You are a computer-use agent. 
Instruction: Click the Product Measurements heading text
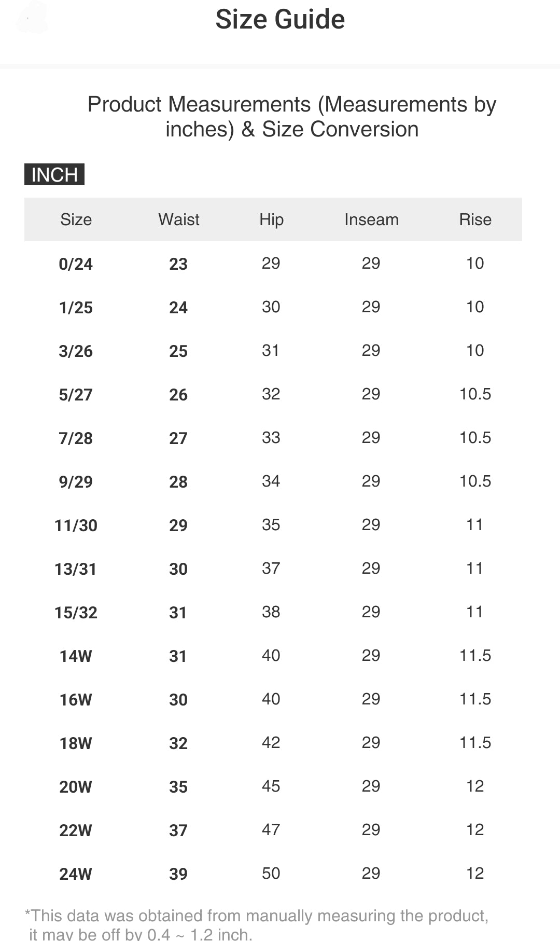tap(291, 117)
